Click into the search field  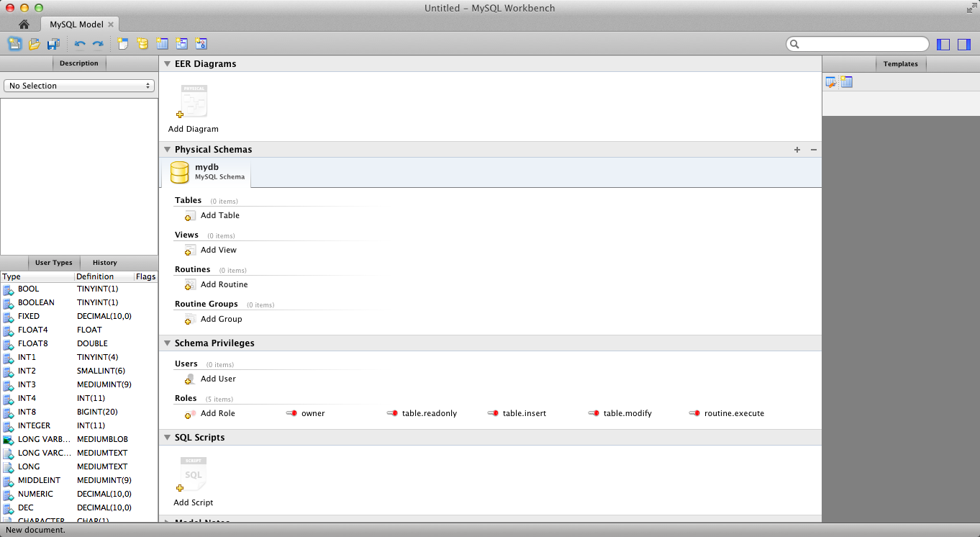[x=858, y=45]
